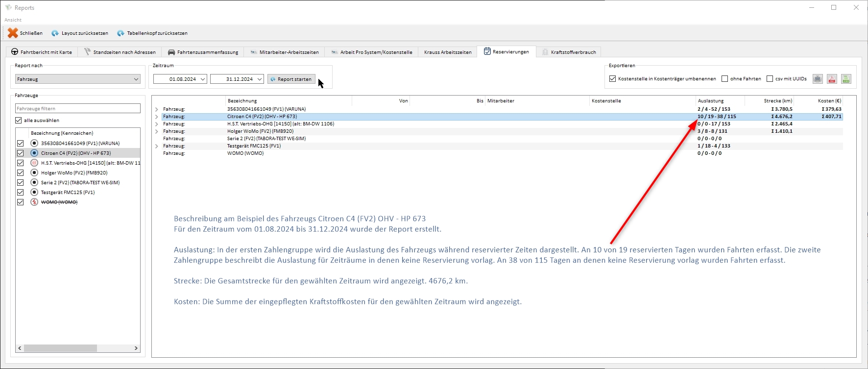Click the Tabellenkopf zurücksetzen icon
This screenshot has height=369, width=868.
[x=121, y=33]
